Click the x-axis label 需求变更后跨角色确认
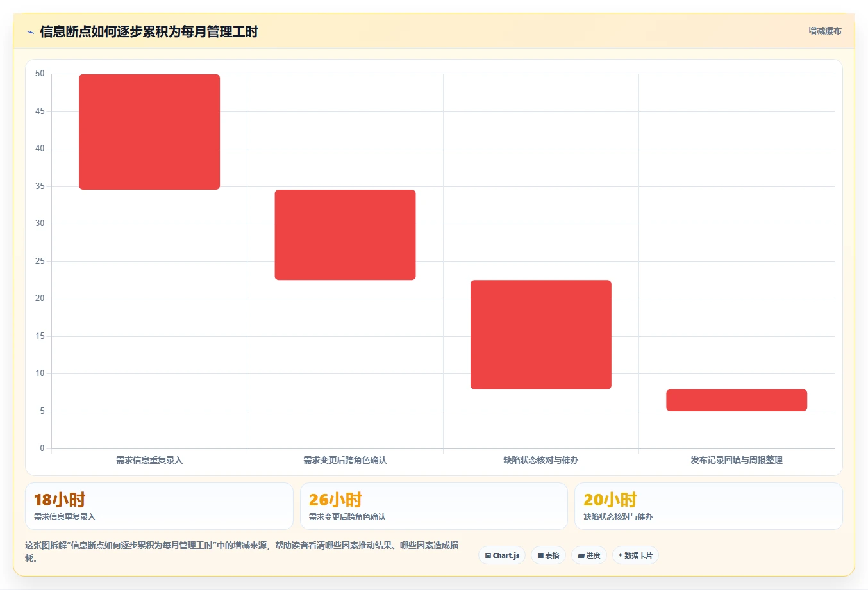Viewport: 868px width, 590px height. click(345, 460)
